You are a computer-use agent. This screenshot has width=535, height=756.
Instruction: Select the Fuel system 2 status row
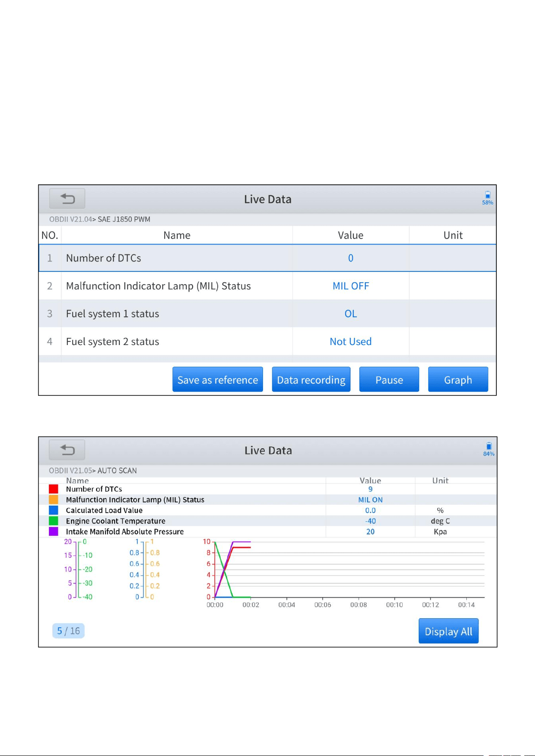coord(267,341)
